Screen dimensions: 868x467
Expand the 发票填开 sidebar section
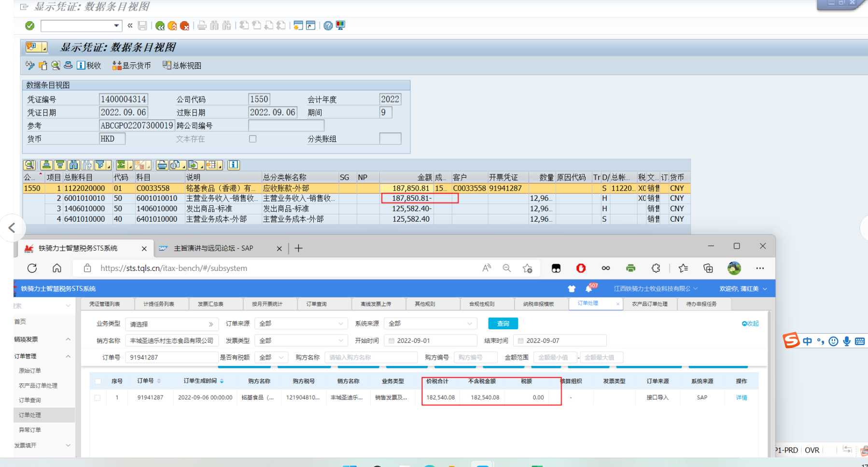coord(68,445)
